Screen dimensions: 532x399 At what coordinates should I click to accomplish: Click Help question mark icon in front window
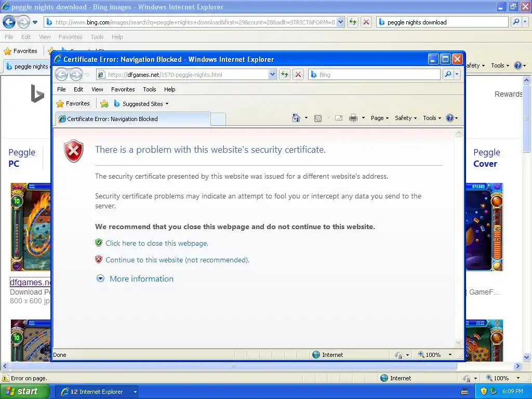[x=450, y=118]
